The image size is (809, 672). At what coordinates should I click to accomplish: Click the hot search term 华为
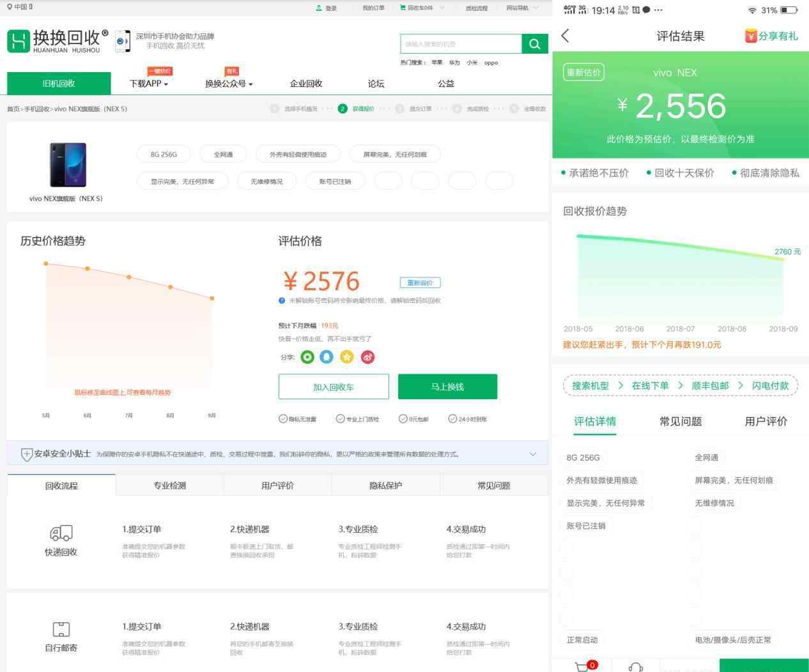(454, 63)
